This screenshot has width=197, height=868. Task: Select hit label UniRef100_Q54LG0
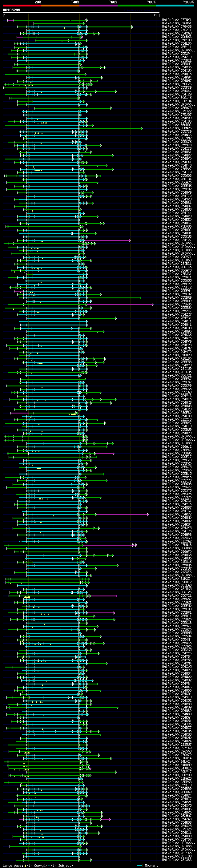pos(177,43)
